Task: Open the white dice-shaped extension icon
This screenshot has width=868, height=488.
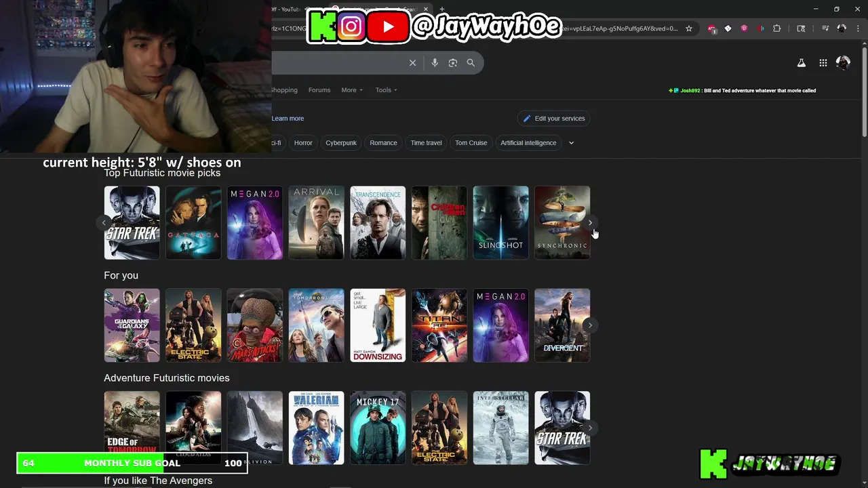Action: 728,28
